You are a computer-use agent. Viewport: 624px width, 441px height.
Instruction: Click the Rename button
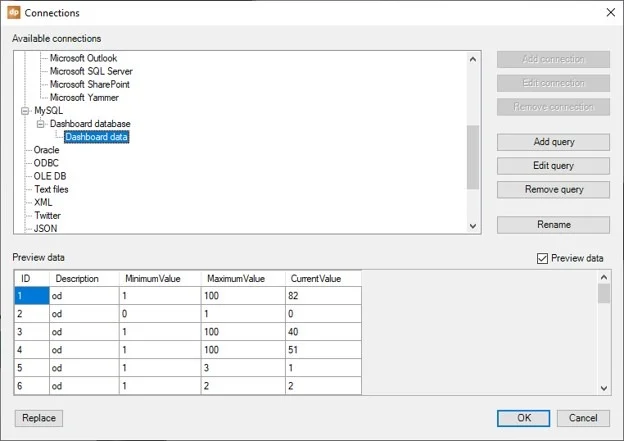[x=553, y=225]
